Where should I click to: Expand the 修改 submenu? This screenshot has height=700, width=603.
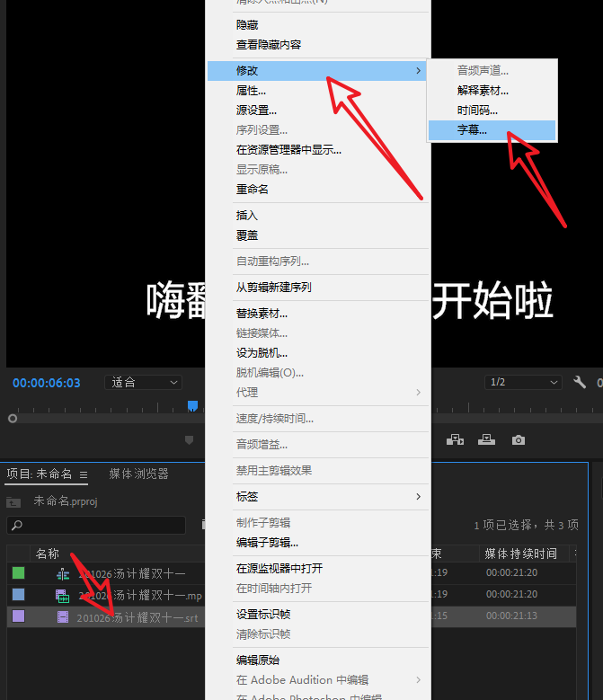pos(317,70)
